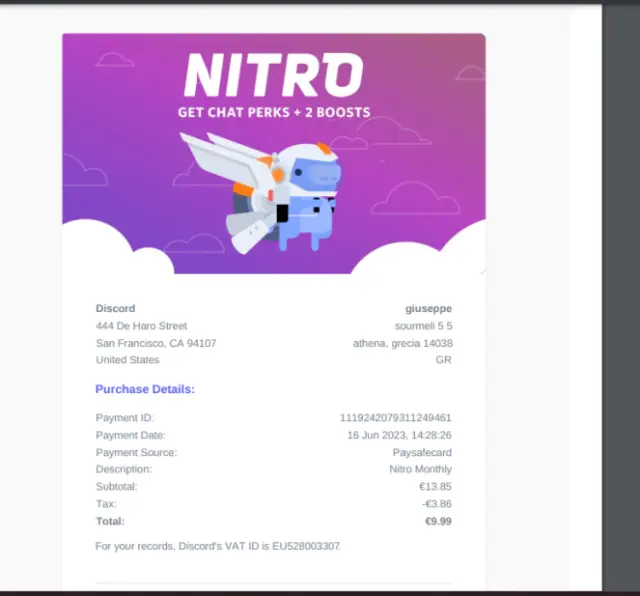Select the tax amount -€3.86
This screenshot has height=596, width=640.
tap(437, 504)
